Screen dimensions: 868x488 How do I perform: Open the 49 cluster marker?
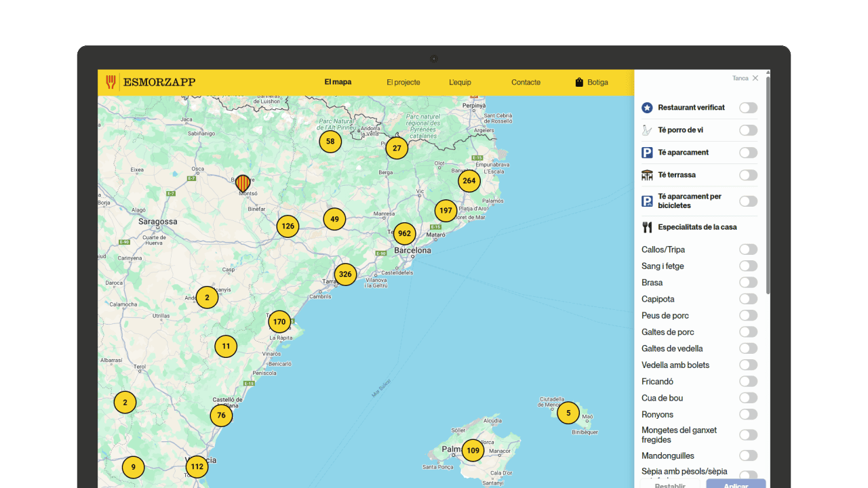click(x=334, y=220)
